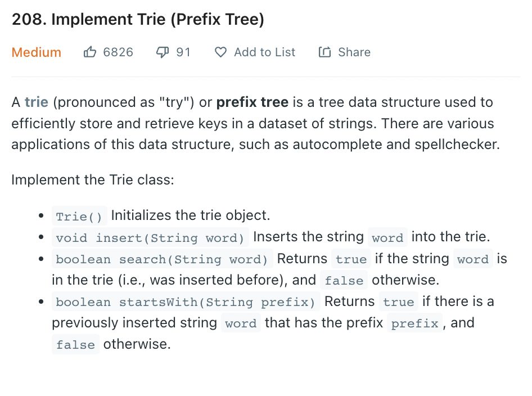Viewport: 532px width, 396px height.
Task: Click the word token in insert bullet
Action: tap(387, 237)
